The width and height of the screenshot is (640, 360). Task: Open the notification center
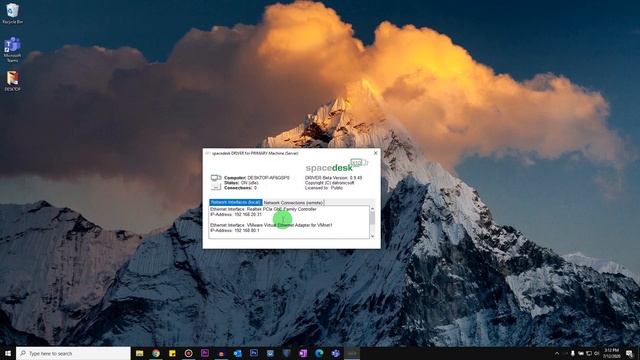tap(629, 353)
